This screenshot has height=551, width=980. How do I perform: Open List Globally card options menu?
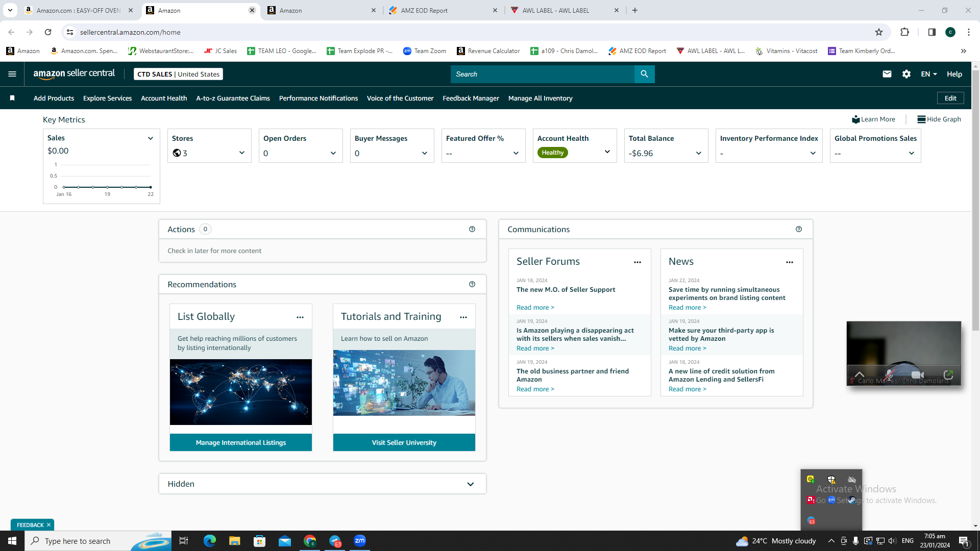tap(300, 317)
